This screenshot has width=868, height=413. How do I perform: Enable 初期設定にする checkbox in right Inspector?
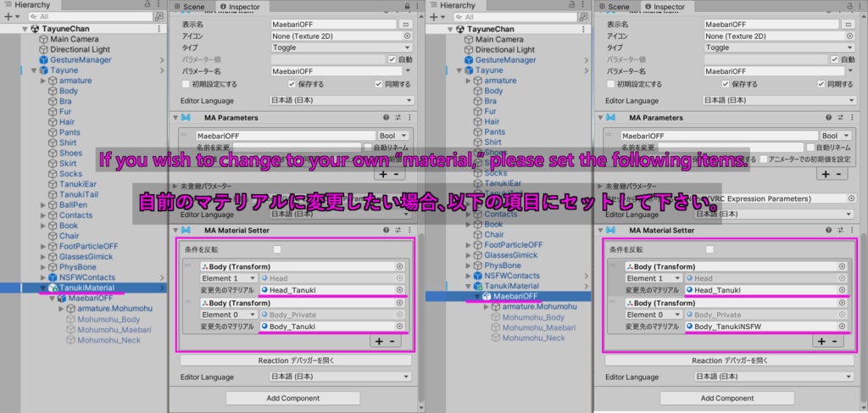pos(610,84)
